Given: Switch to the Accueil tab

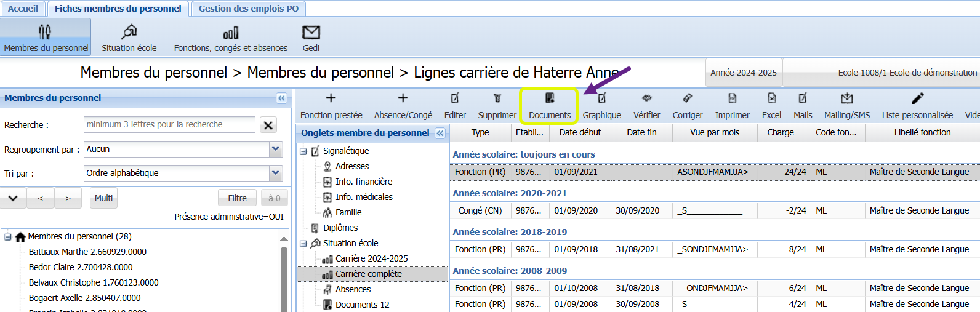Looking at the screenshot, I should pyautogui.click(x=23, y=9).
